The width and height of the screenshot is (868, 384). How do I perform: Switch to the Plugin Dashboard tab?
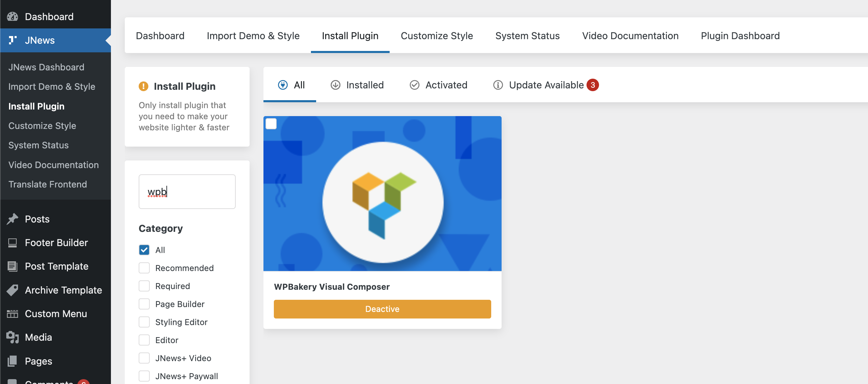[x=740, y=36]
